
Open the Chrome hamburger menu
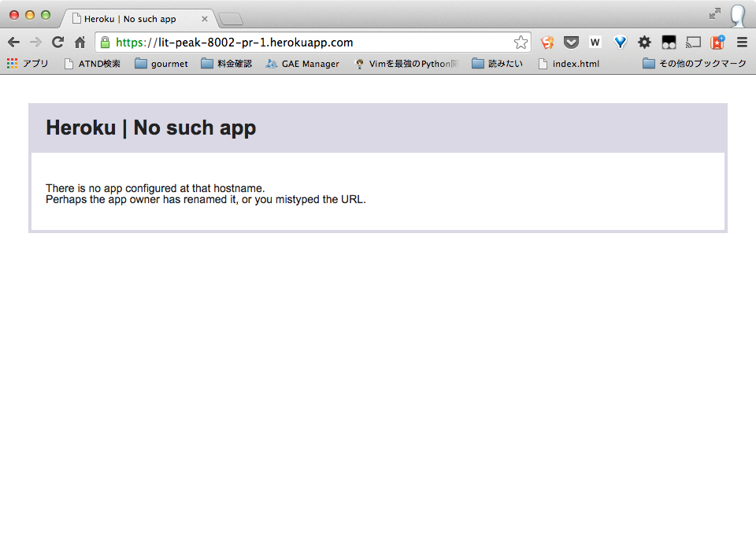742,43
